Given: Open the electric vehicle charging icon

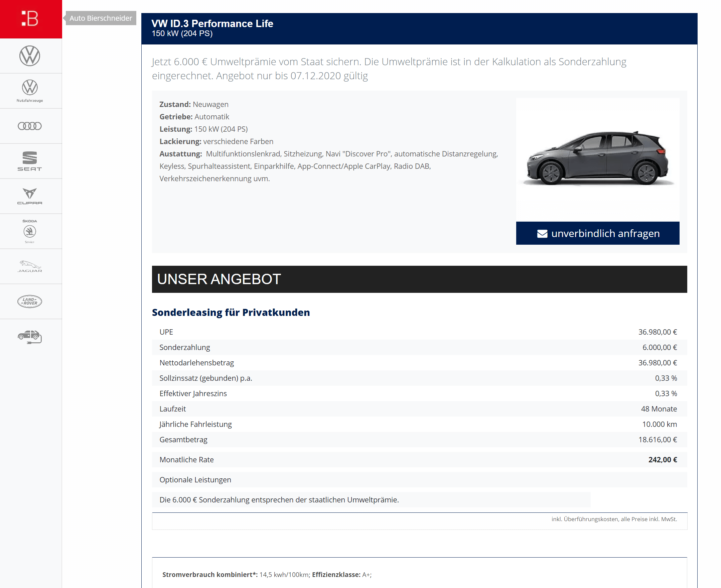Looking at the screenshot, I should 30,337.
